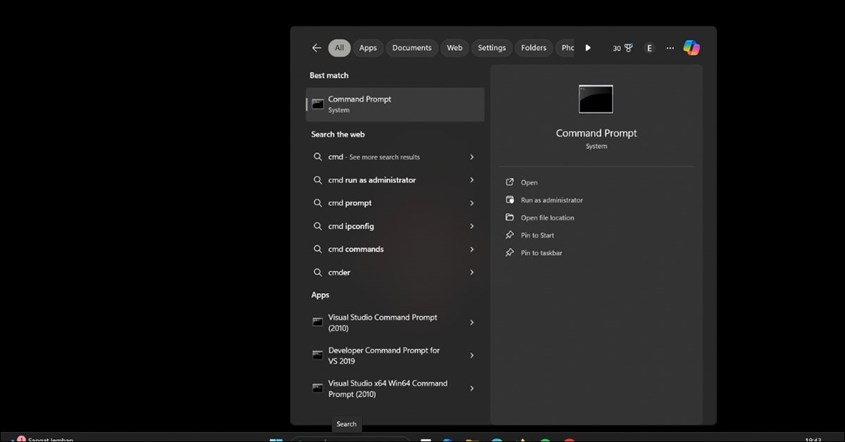Screen dimensions: 845x442
Task: Click the Open file location folder icon
Action: pos(509,217)
